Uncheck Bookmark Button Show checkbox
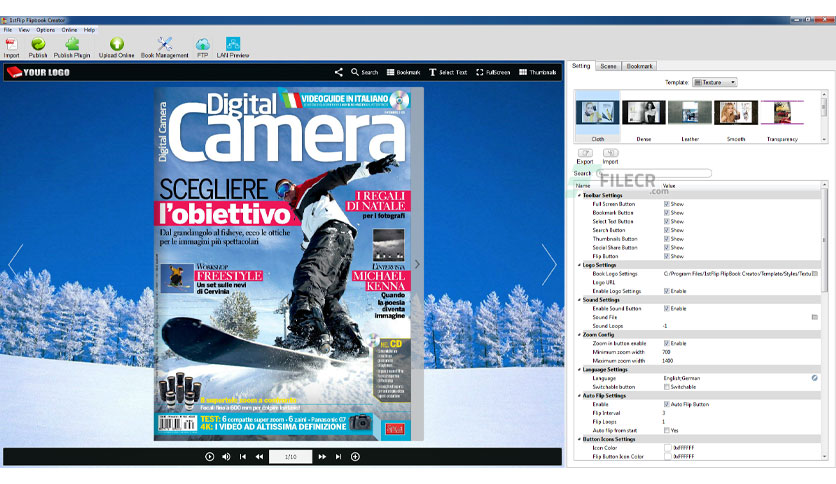Image resolution: width=836 pixels, height=484 pixels. 666,213
